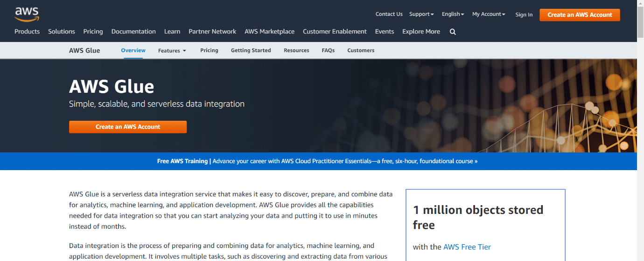Screen dimensions: 644x261
Task: Open the Products menu
Action: coord(27,31)
